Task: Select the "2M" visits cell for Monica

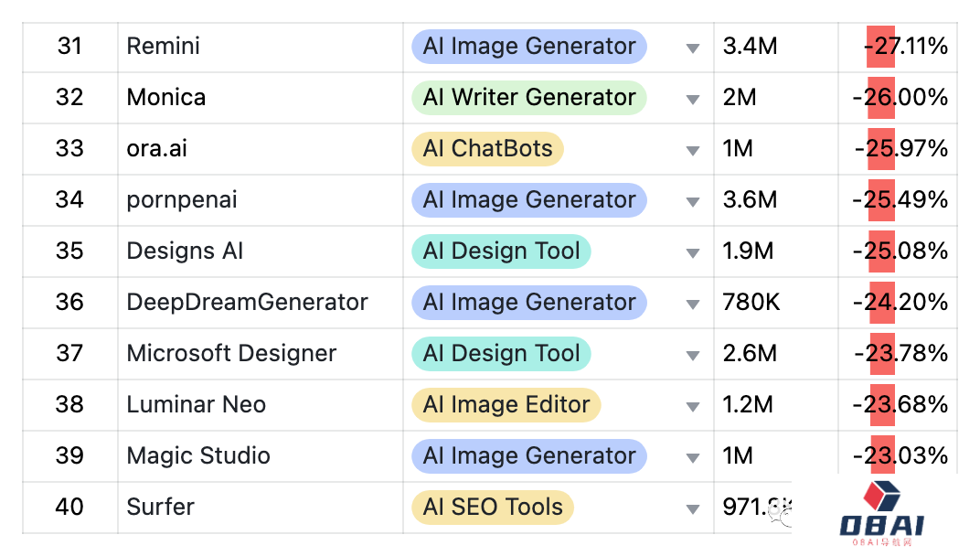Action: click(x=775, y=98)
